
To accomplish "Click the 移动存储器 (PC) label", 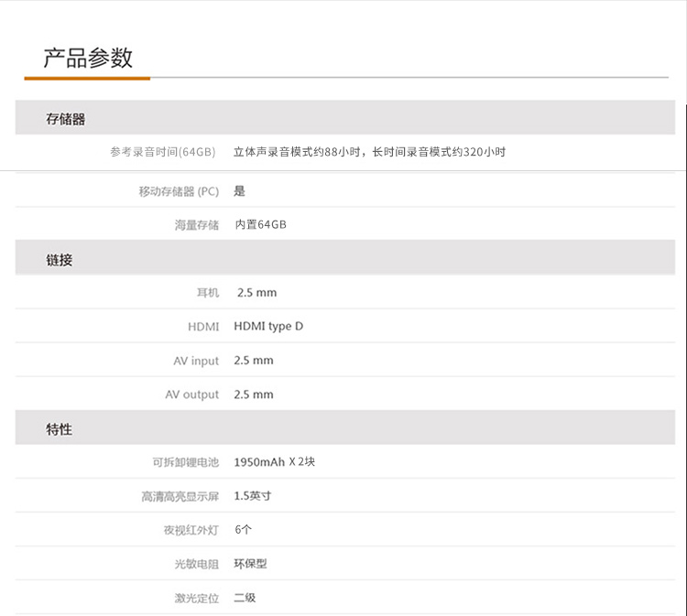I will pos(179,191).
